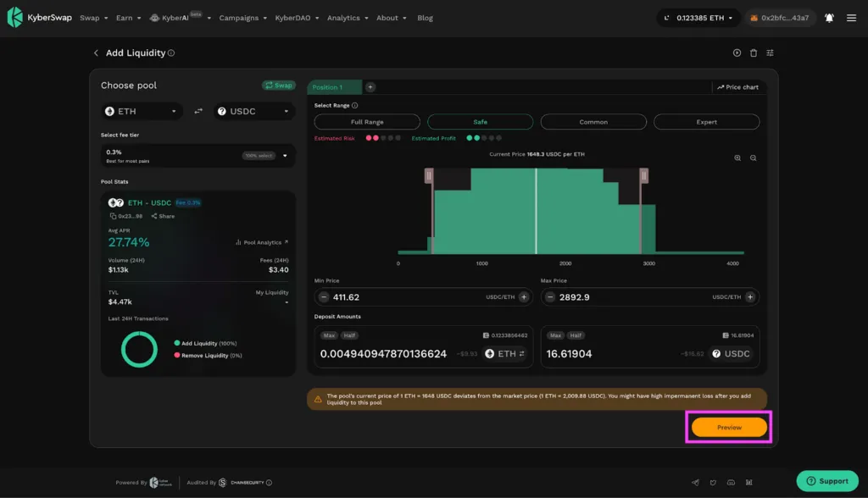Open the Analytics menu

tap(348, 18)
